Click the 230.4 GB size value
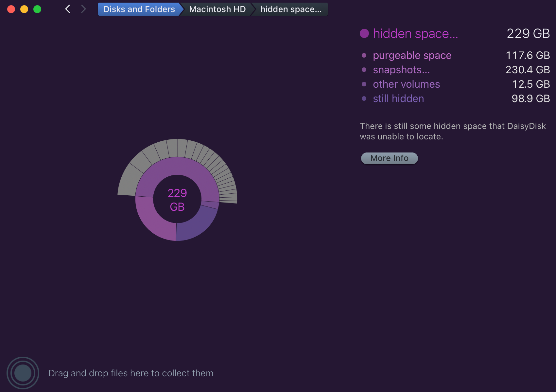This screenshot has width=556, height=392. (x=528, y=70)
